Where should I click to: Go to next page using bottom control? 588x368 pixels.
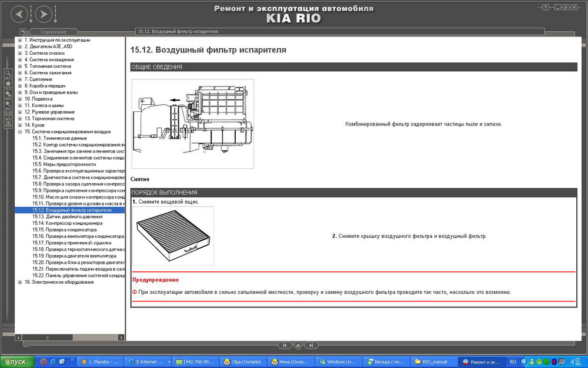[312, 345]
